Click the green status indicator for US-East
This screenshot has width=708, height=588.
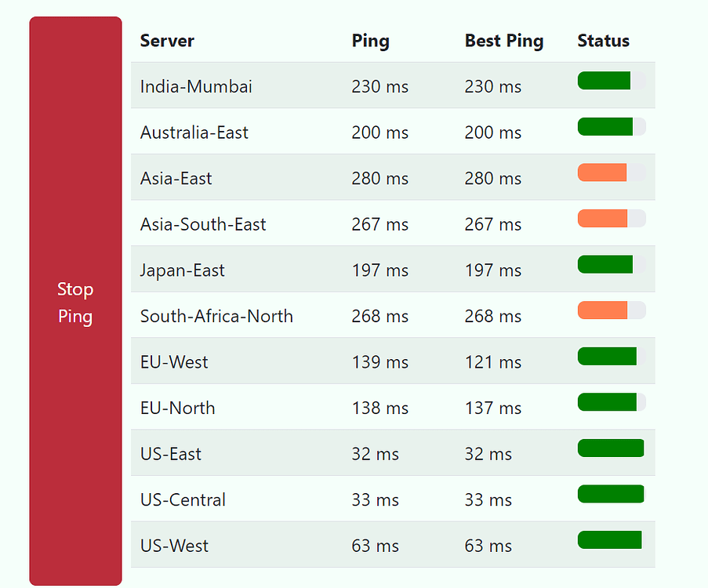[611, 447]
